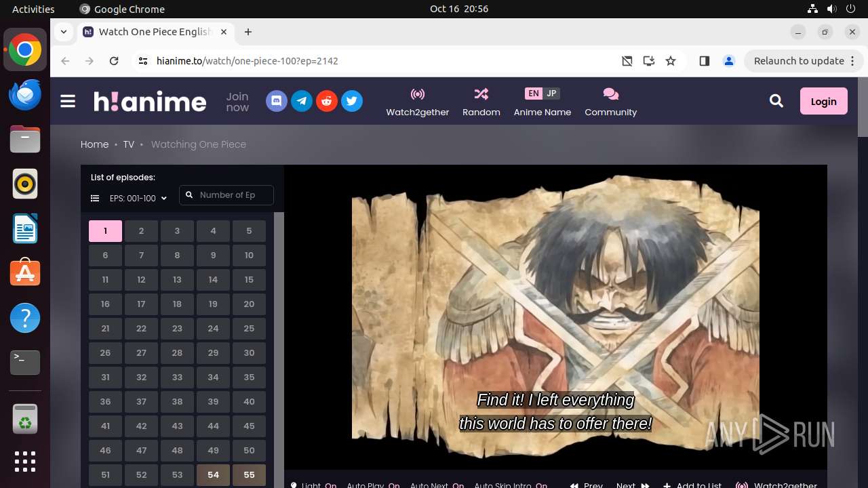Select episode 42
The width and height of the screenshot is (868, 488).
click(x=141, y=426)
